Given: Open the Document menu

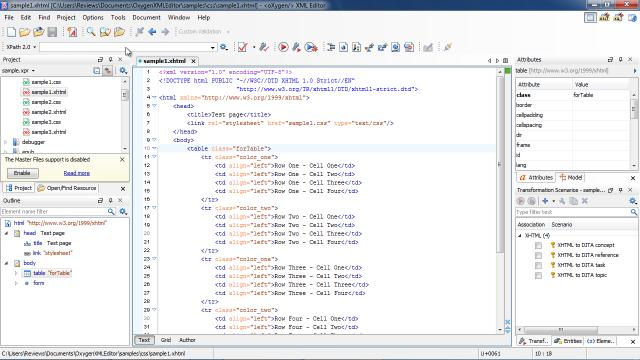Looking at the screenshot, I should [146, 18].
